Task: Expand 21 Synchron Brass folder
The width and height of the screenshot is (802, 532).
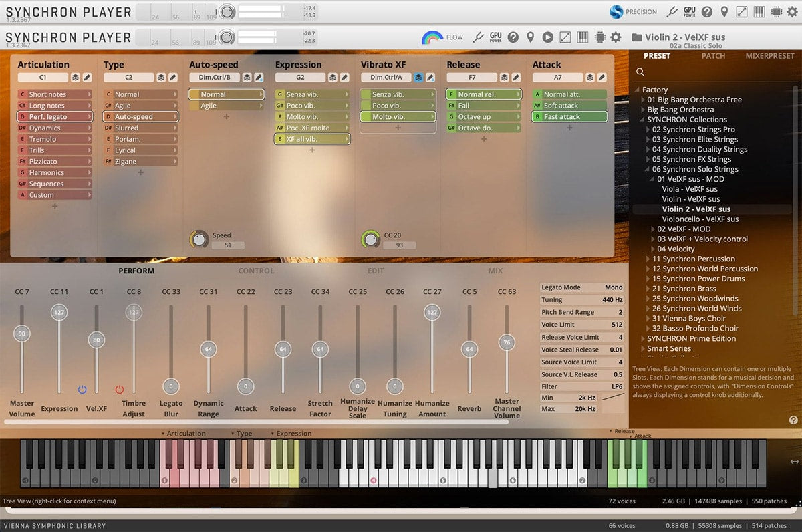Action: 648,289
